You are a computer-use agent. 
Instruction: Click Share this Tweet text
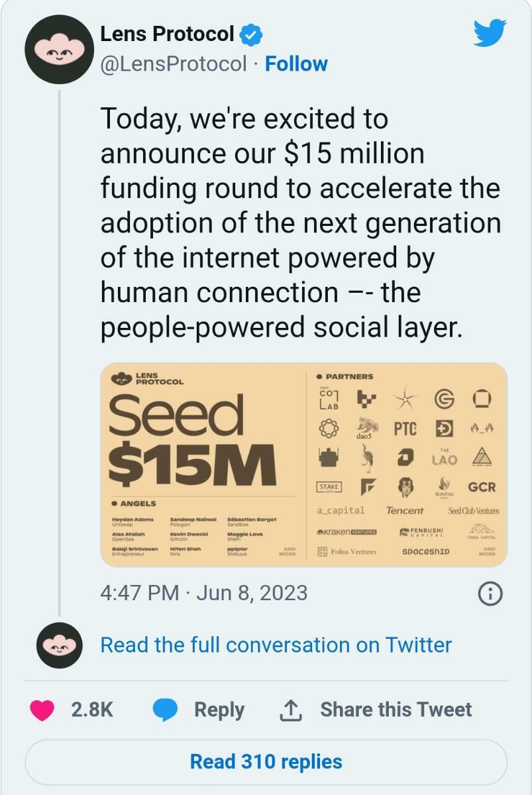(x=396, y=710)
